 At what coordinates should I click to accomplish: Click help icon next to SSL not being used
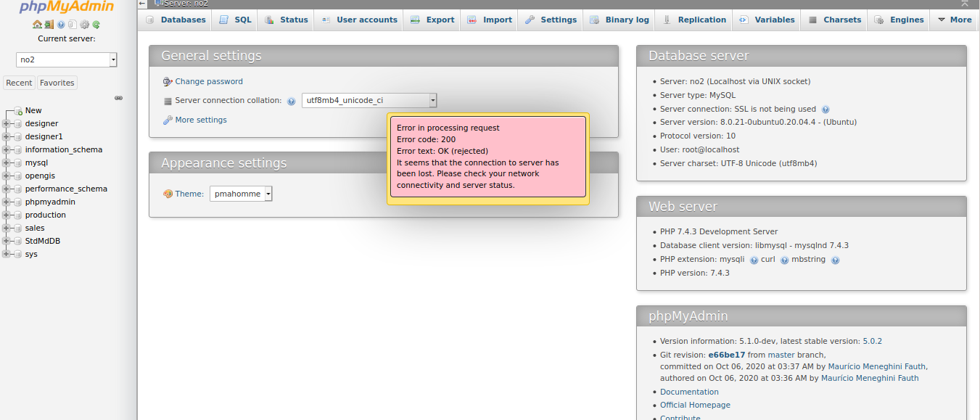[x=825, y=110]
